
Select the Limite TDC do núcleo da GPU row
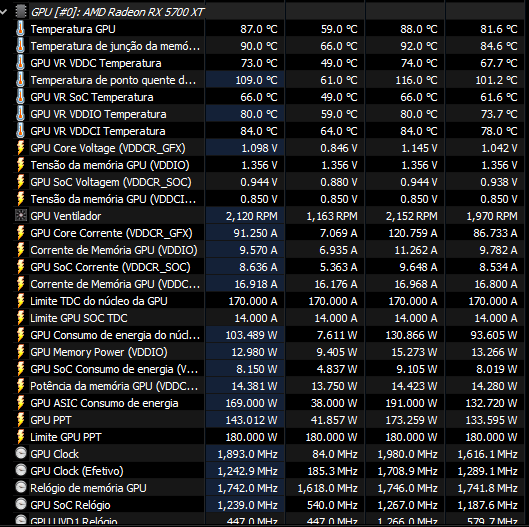(x=269, y=301)
